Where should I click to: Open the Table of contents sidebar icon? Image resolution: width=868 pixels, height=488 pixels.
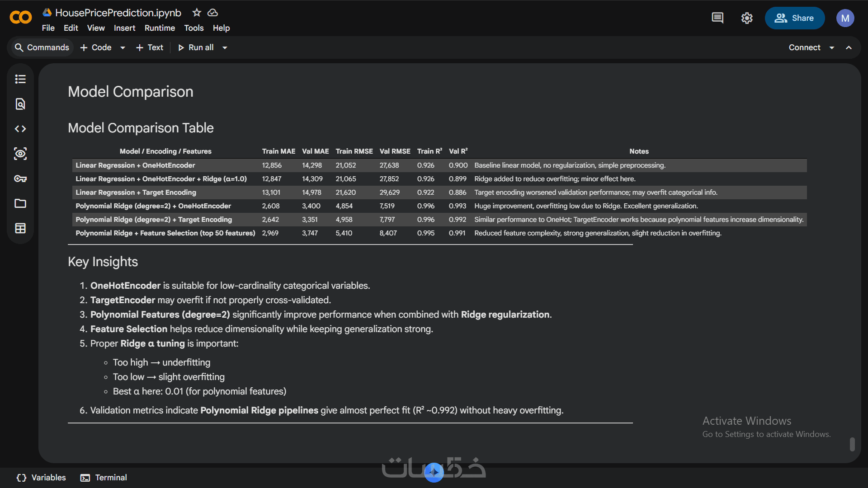(20, 79)
